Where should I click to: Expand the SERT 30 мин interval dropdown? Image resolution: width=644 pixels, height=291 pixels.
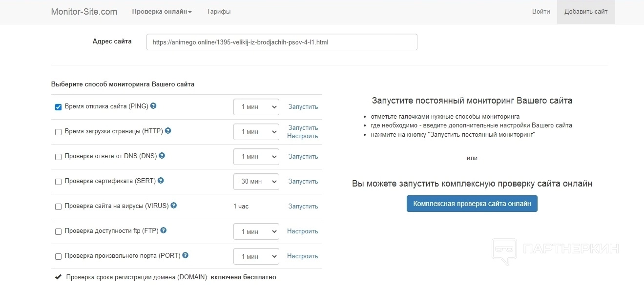[256, 182]
